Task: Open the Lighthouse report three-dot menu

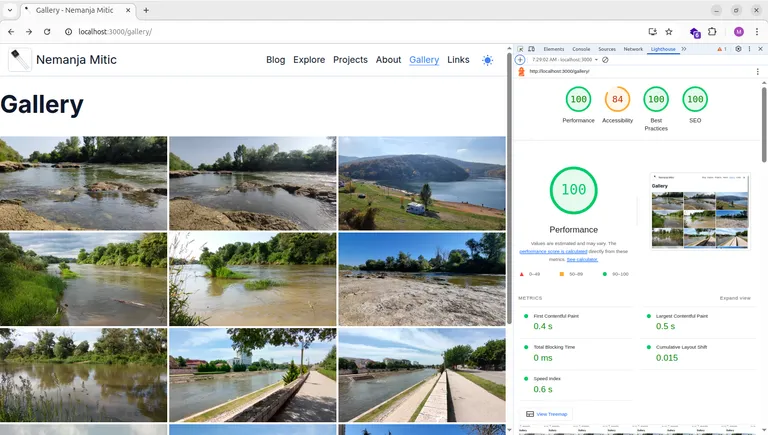Action: coord(757,72)
